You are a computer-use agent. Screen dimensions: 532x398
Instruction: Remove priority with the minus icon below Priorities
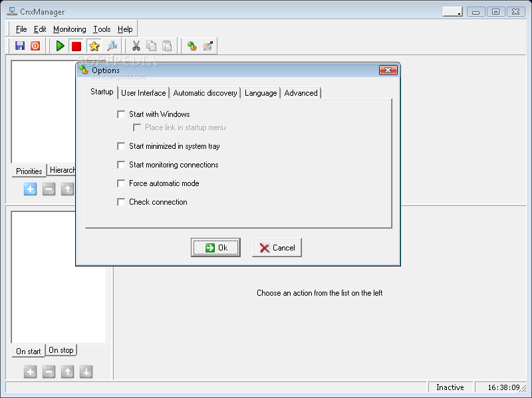pyautogui.click(x=49, y=189)
